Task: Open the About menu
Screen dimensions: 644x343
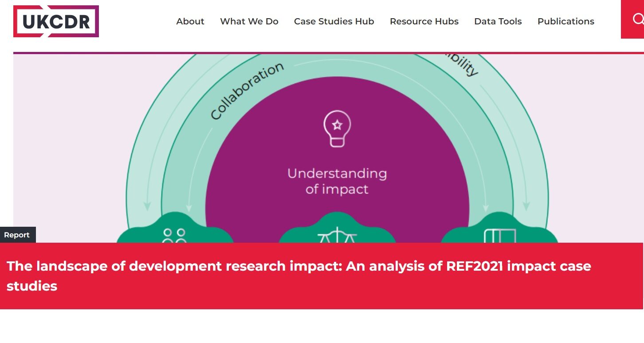Action: (x=190, y=21)
